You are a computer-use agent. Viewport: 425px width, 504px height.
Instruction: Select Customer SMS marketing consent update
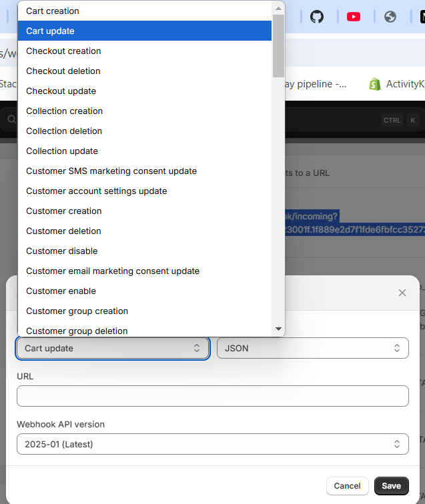pos(145,171)
